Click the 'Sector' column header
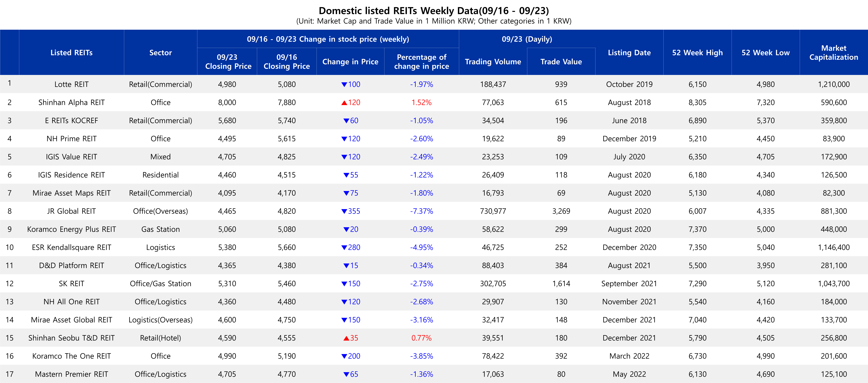This screenshot has width=868, height=383. click(160, 53)
